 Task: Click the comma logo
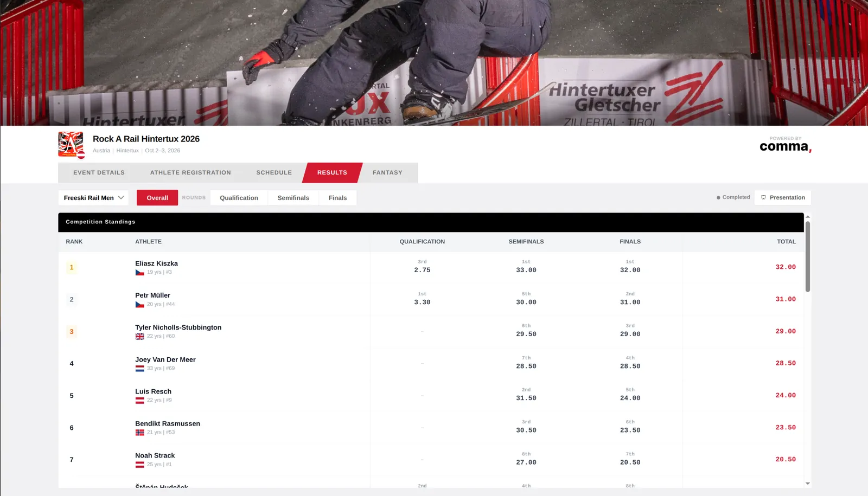[785, 147]
